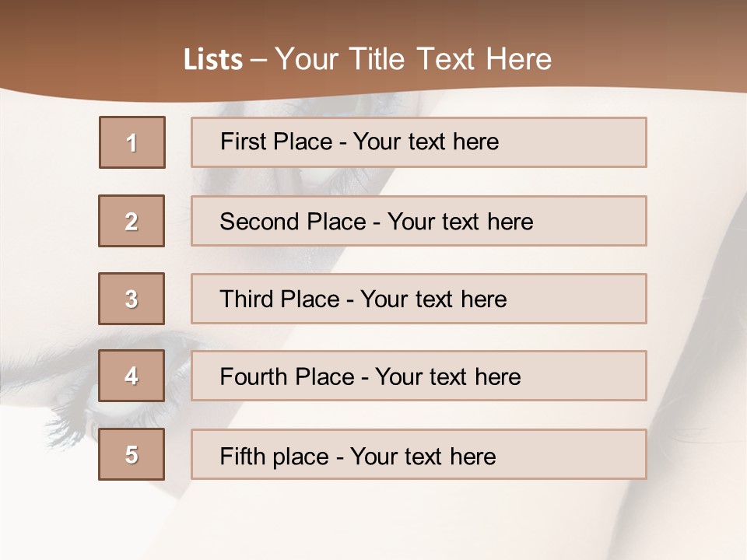The width and height of the screenshot is (747, 560).
Task: Select the number 2 box
Action: [x=132, y=221]
